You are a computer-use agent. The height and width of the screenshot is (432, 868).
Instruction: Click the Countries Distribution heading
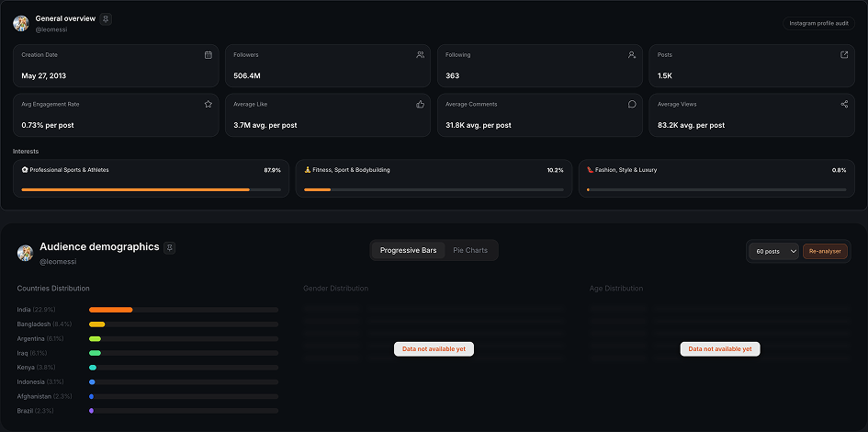click(53, 289)
